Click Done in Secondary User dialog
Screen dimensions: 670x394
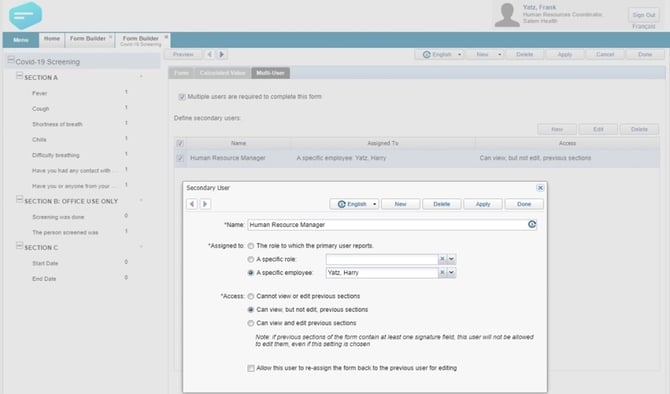point(524,204)
